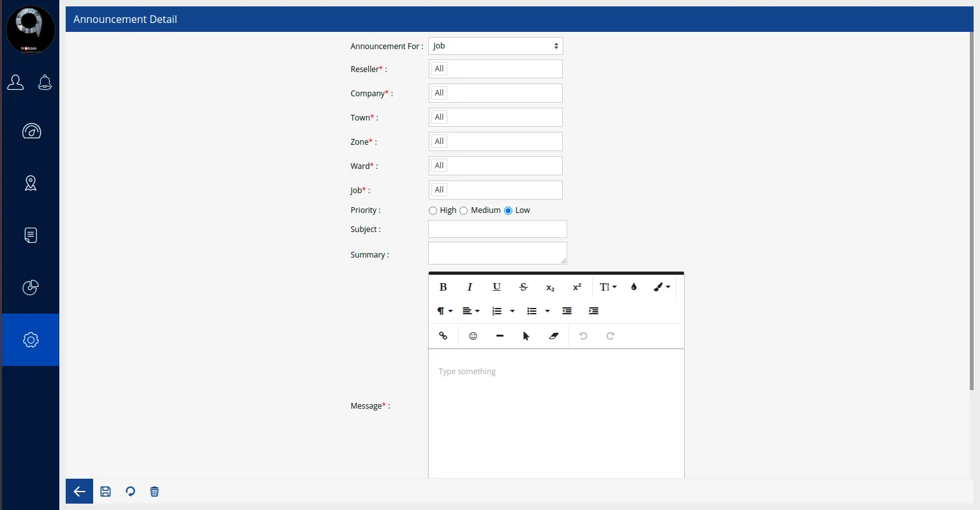The height and width of the screenshot is (510, 980).
Task: Select High priority radio button
Action: (433, 210)
